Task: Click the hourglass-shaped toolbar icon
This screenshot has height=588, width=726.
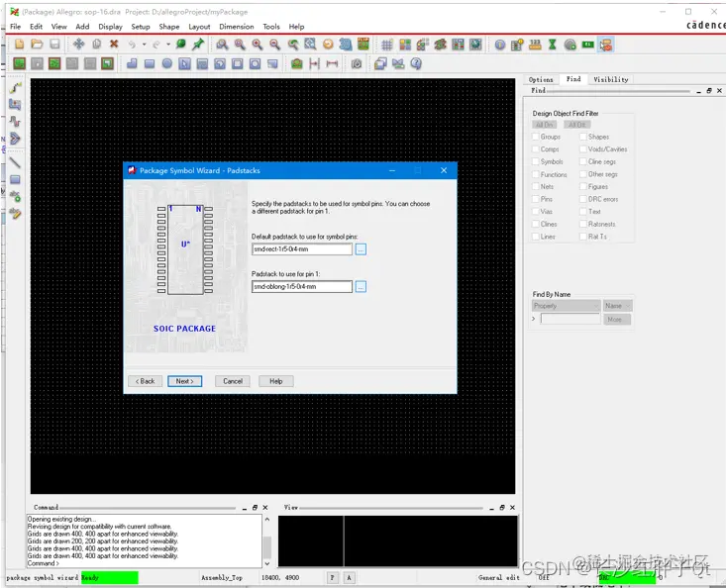Action: 553,45
